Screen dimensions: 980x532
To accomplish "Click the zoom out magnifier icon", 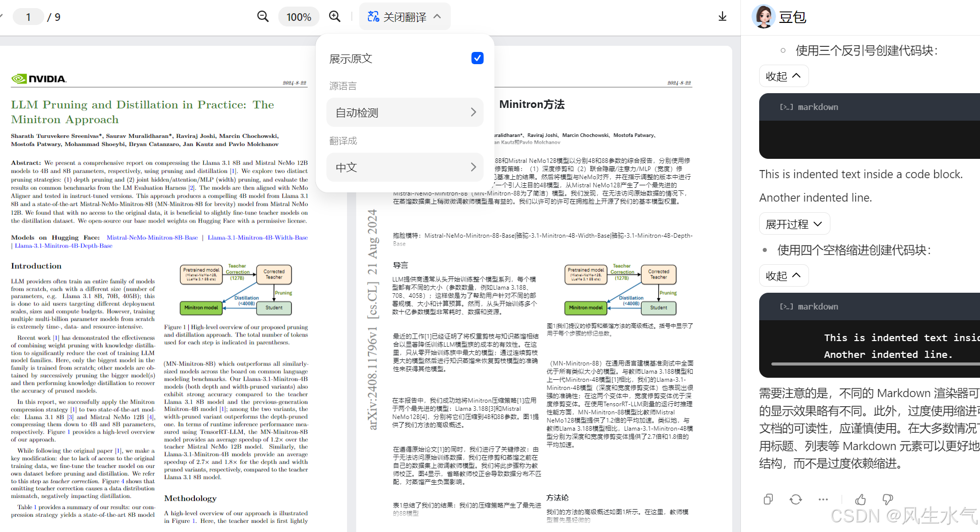I will [263, 17].
